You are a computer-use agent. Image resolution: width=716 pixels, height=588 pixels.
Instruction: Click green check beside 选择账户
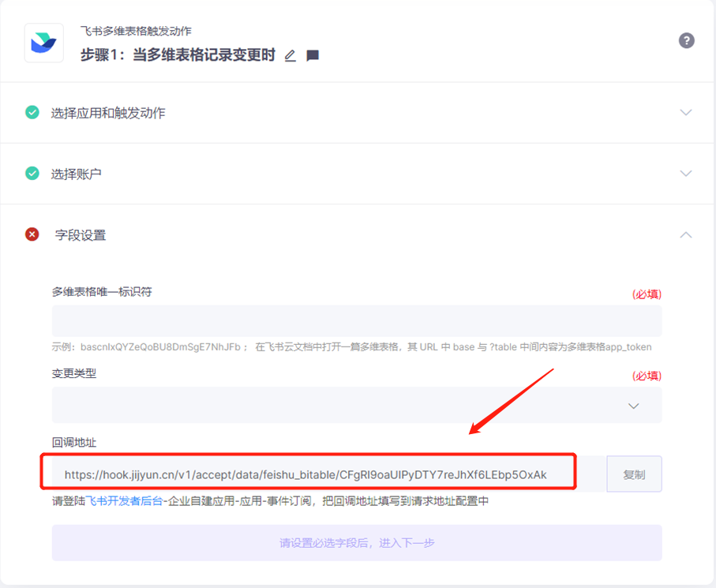pyautogui.click(x=32, y=174)
